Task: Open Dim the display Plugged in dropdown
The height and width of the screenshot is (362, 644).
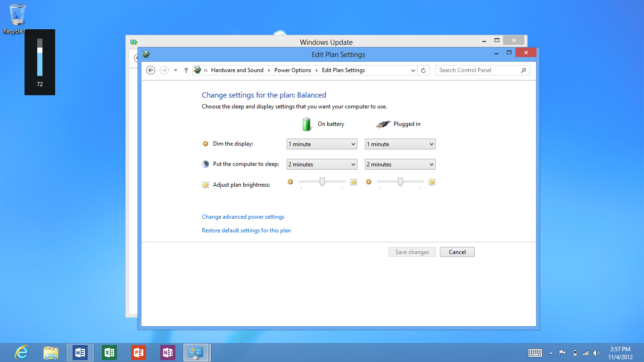Action: point(400,144)
